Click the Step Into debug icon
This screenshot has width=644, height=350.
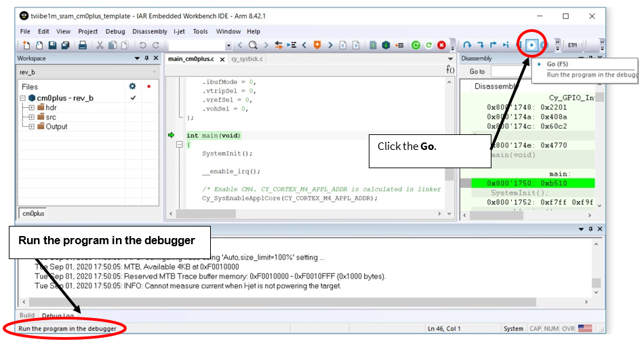480,45
